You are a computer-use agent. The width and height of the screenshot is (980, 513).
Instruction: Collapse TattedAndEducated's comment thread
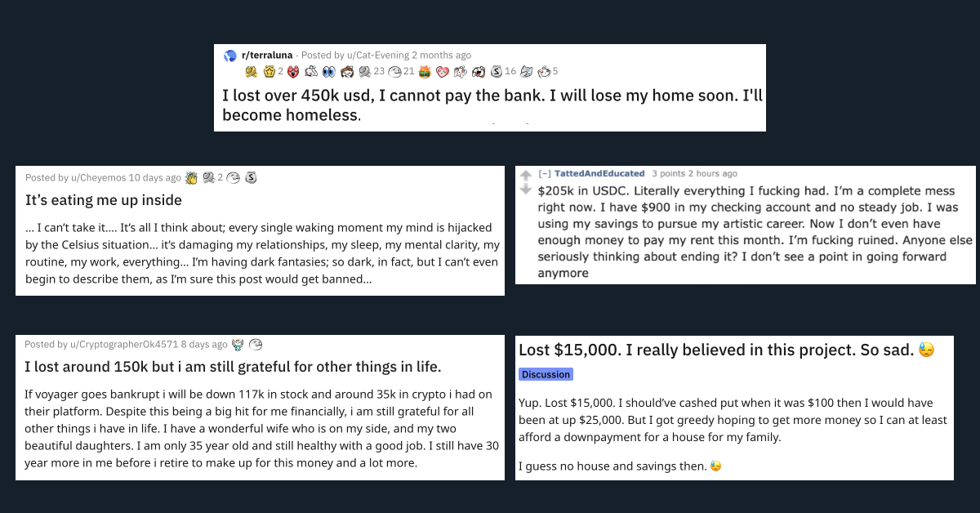(x=544, y=173)
